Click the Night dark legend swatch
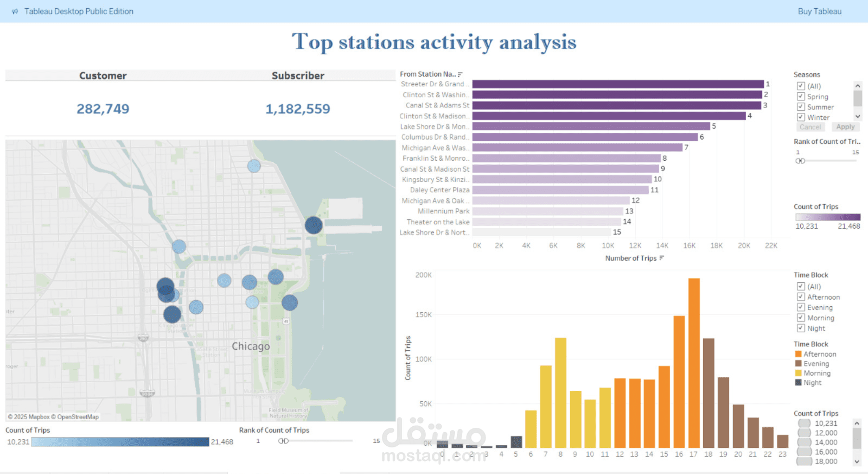Screen dimensions: 868x474 pos(799,383)
